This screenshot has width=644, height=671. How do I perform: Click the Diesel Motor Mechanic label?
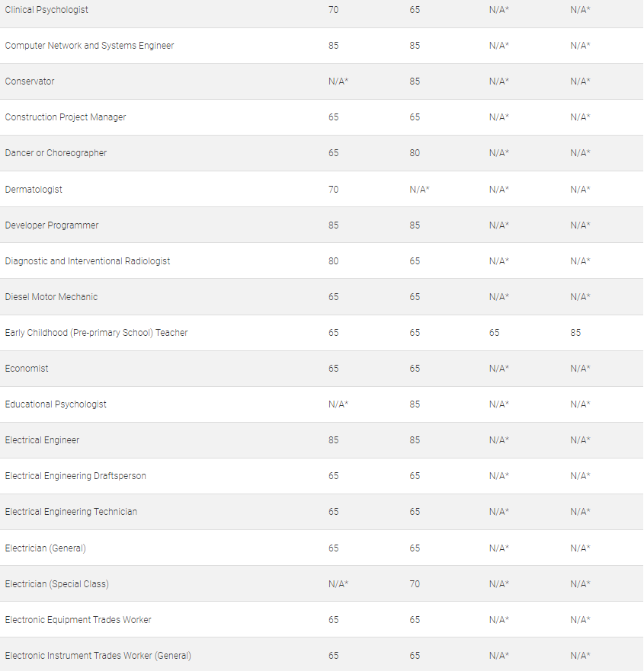[x=51, y=297]
